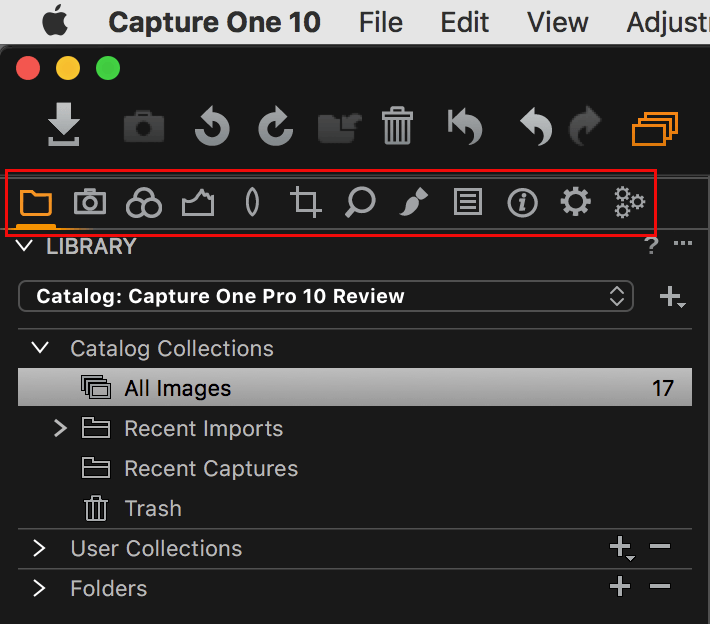Viewport: 710px width, 624px height.
Task: Click the image count 17 in All Images
Action: [662, 388]
